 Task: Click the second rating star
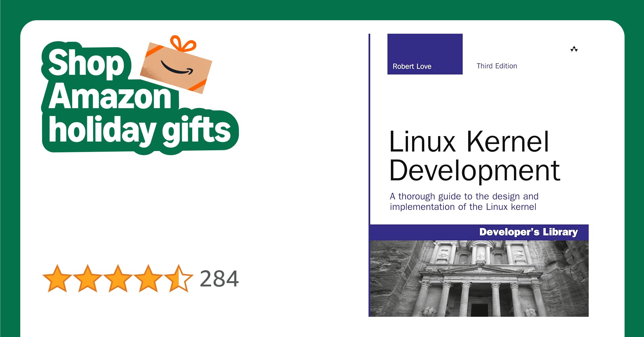tap(88, 278)
